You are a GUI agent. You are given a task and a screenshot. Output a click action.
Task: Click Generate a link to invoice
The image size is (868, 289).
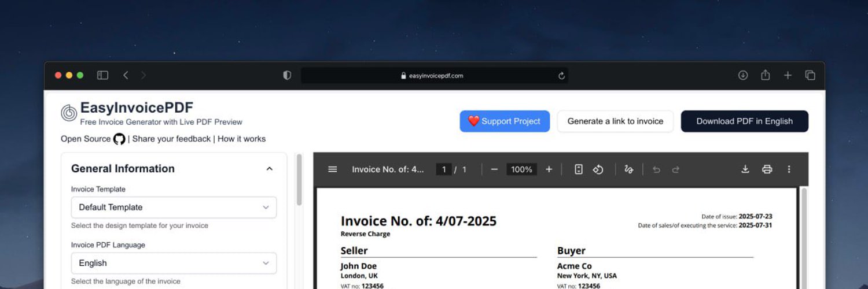click(x=615, y=121)
